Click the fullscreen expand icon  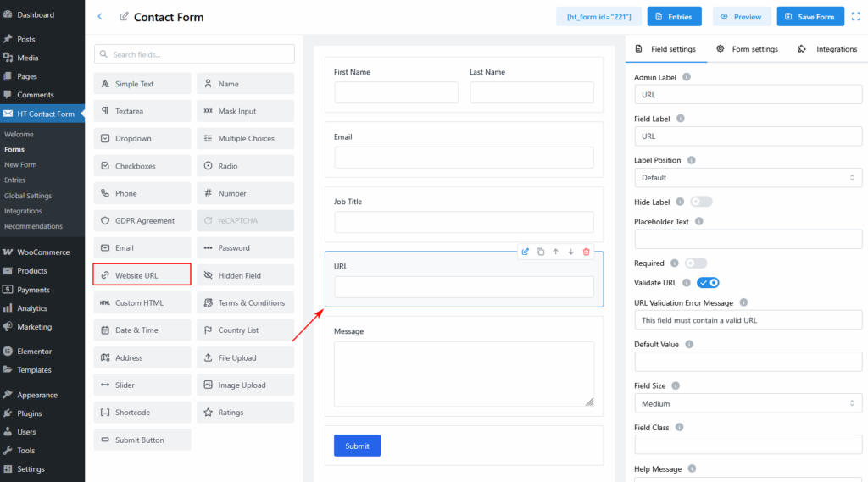click(x=855, y=16)
